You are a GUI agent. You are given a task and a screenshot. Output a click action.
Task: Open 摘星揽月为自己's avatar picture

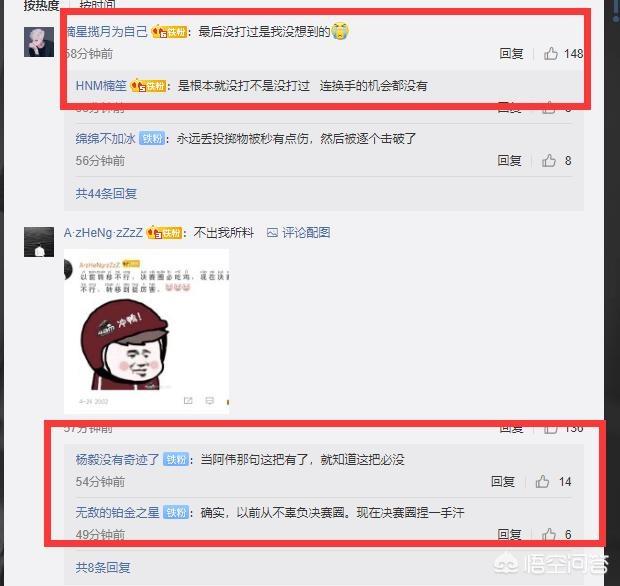(x=39, y=42)
